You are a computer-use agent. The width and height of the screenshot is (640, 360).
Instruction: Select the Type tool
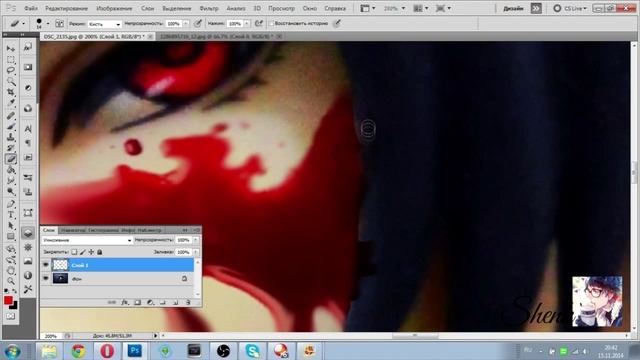coord(11,215)
